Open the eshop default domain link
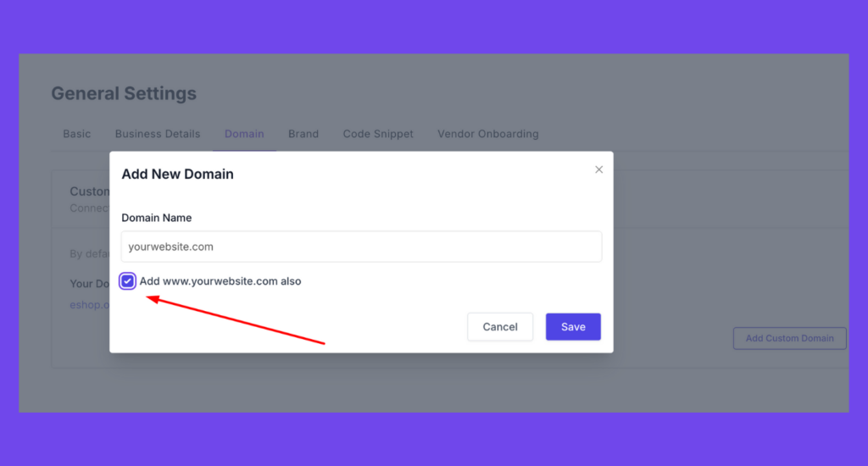868x466 pixels. [x=90, y=305]
